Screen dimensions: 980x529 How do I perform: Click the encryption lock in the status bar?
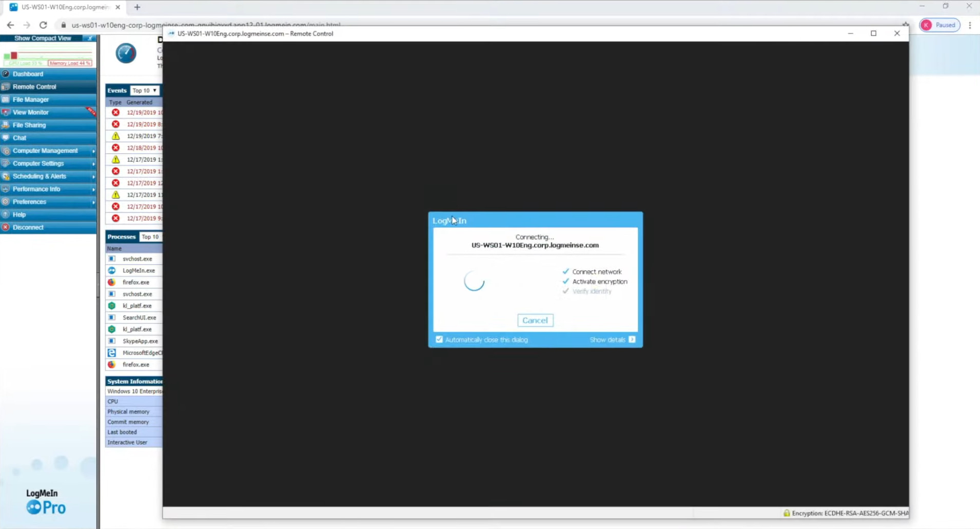pyautogui.click(x=788, y=513)
